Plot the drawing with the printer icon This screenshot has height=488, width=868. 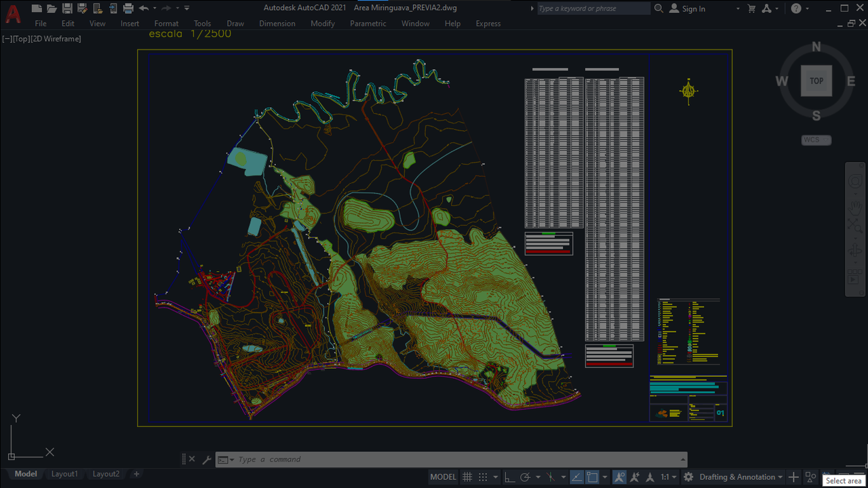pos(128,8)
